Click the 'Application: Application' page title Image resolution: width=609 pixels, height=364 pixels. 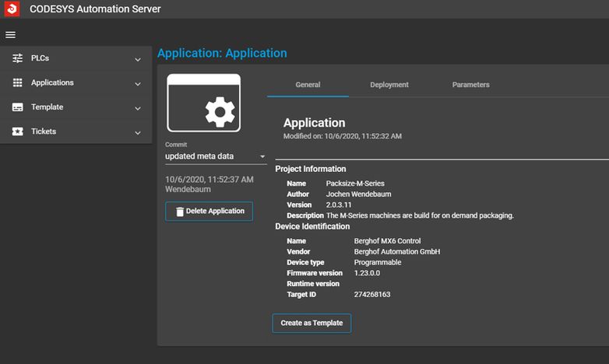[x=222, y=53]
